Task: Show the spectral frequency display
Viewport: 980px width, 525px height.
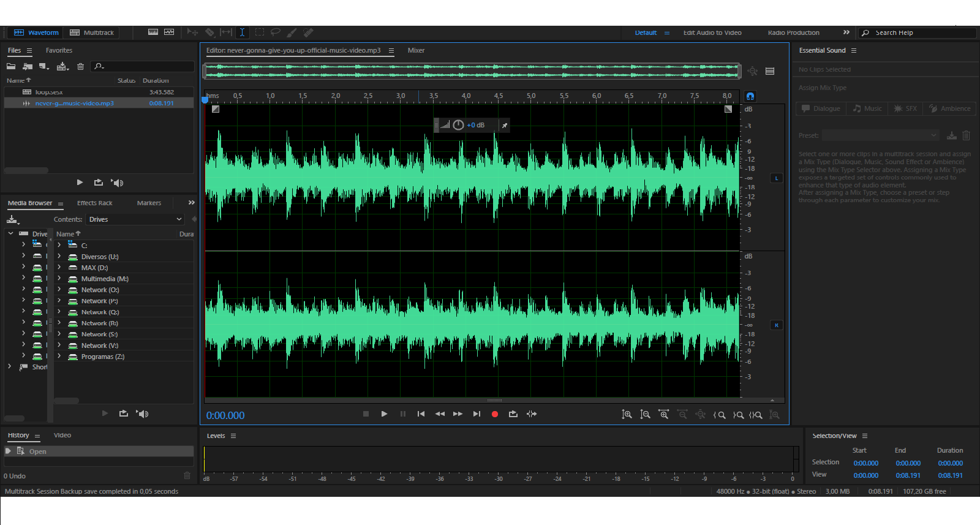Action: (x=153, y=32)
